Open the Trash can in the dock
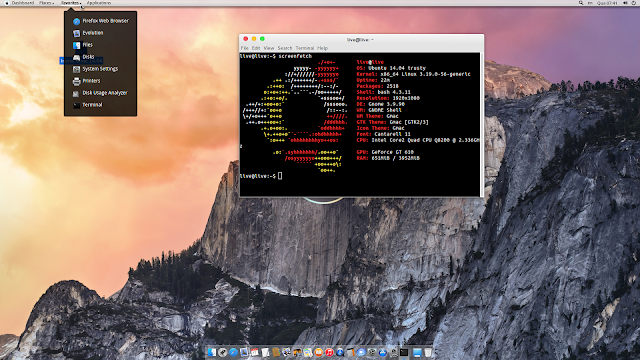Screen dimensions: 640x360 [x=428, y=352]
